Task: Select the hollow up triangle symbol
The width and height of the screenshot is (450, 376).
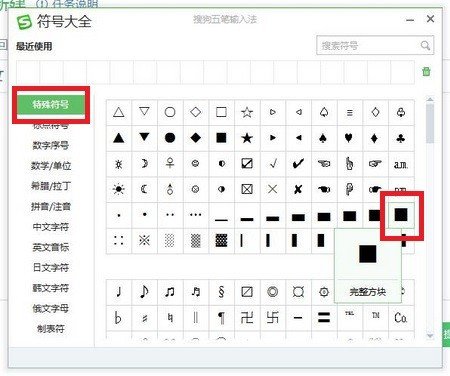Action: [119, 112]
